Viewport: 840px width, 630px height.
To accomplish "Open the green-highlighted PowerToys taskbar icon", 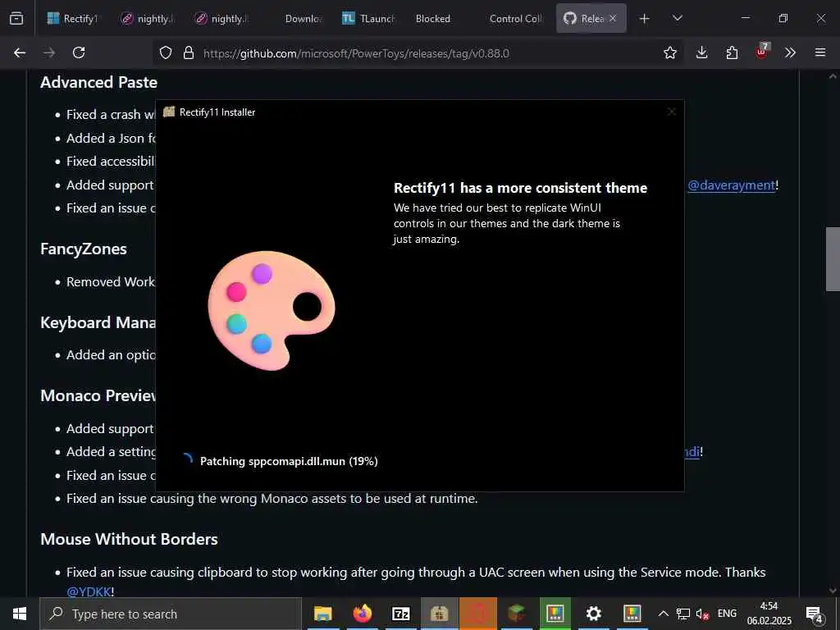I will click(555, 614).
